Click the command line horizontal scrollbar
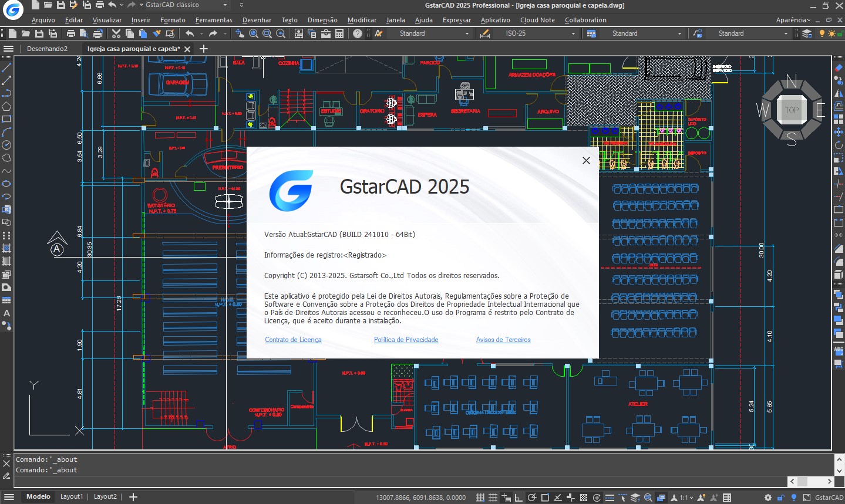Image resolution: width=845 pixels, height=504 pixels. [810, 482]
